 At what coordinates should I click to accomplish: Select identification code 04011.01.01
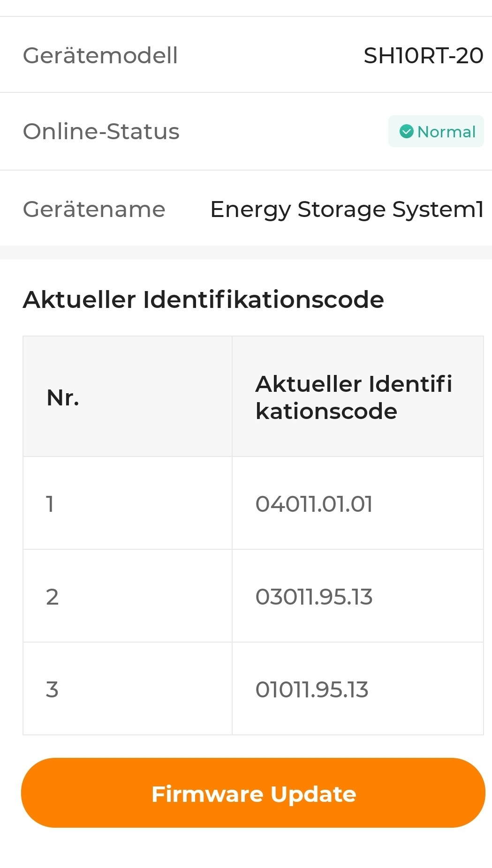tap(314, 504)
